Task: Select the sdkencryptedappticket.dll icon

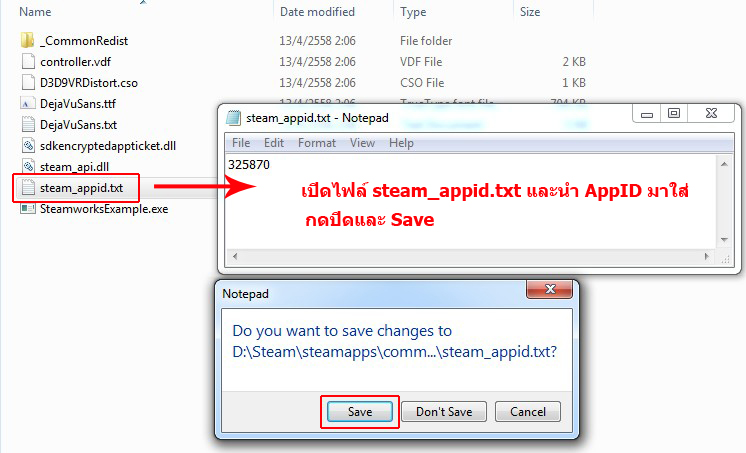Action: [x=28, y=145]
